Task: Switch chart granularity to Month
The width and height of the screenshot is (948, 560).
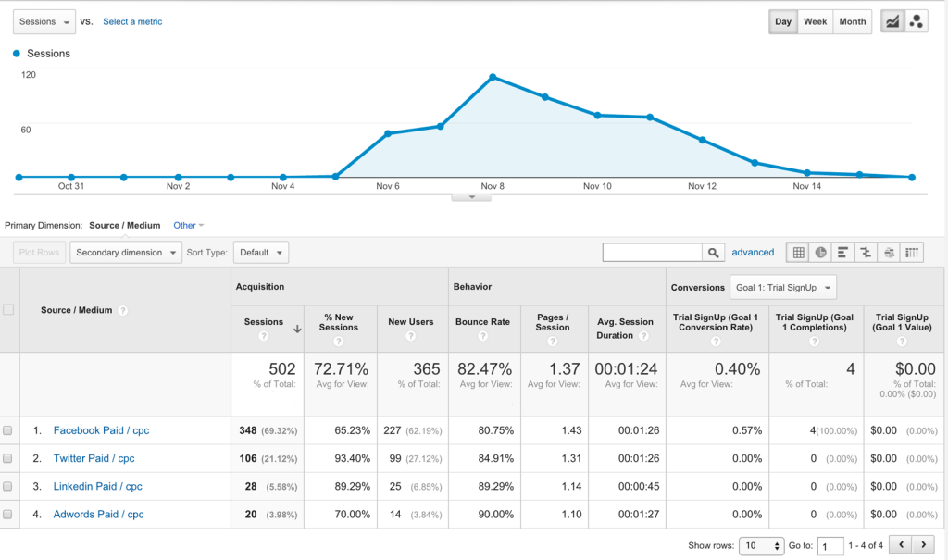Action: pos(853,22)
